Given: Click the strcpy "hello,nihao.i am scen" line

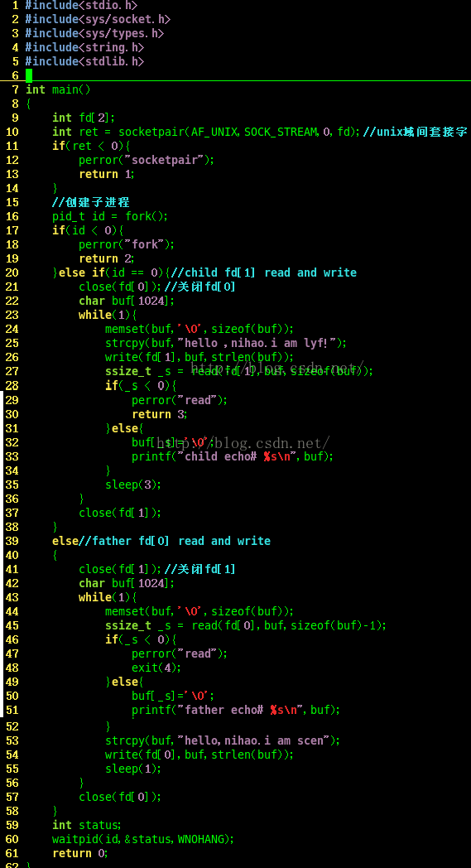Looking at the screenshot, I should coord(223,740).
